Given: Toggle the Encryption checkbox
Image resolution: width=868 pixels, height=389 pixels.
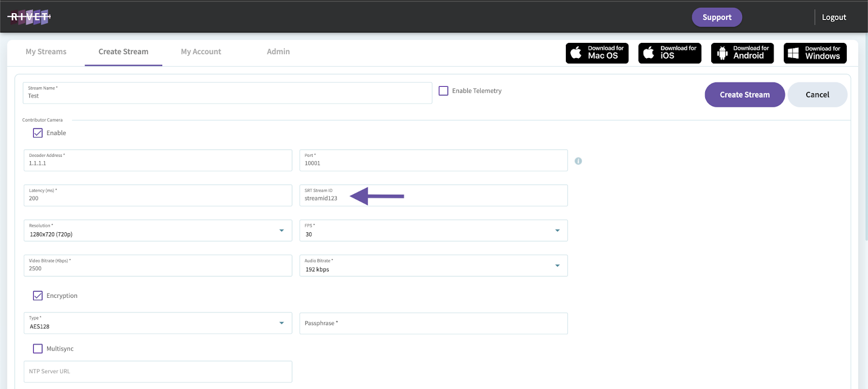Looking at the screenshot, I should coord(37,296).
